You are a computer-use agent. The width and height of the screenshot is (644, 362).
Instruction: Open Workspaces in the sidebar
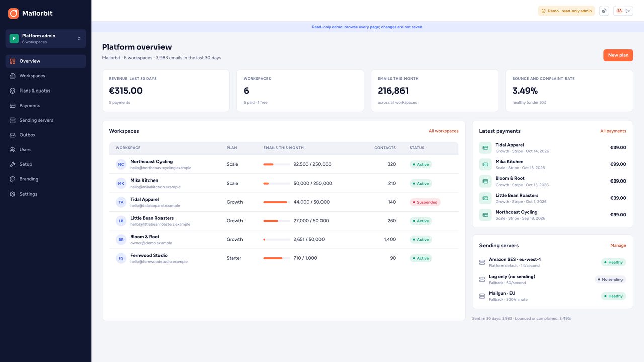coord(45,76)
